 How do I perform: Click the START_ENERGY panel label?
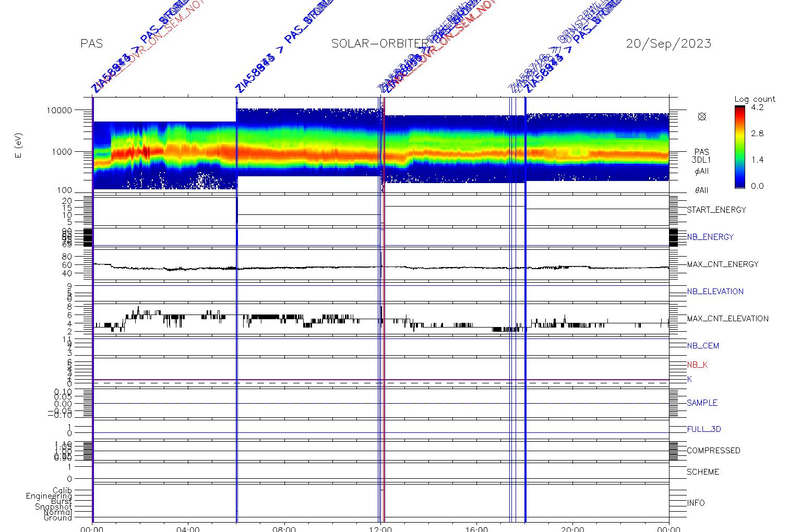click(716, 210)
